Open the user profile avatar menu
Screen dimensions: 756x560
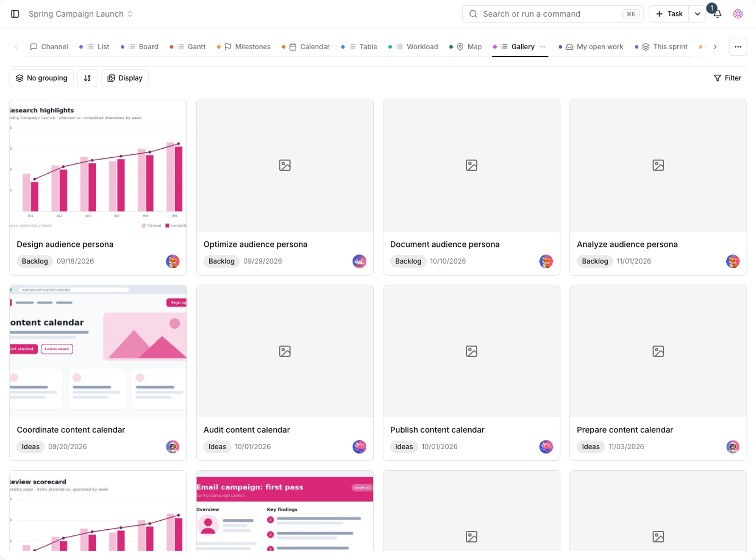(738, 14)
